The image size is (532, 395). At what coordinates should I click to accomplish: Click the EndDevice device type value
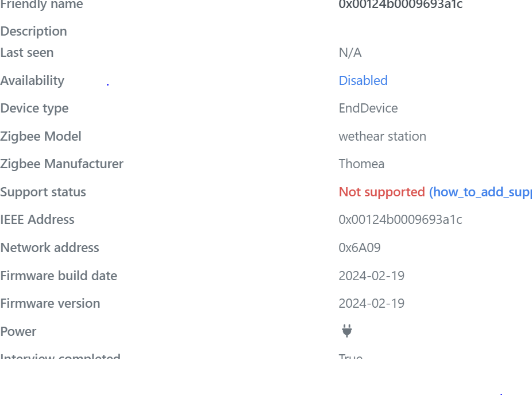coord(368,108)
